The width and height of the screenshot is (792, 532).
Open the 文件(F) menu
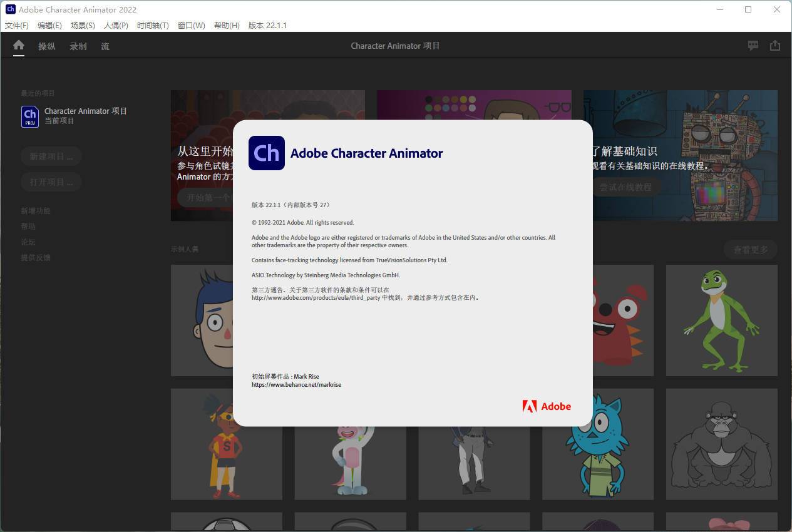pos(17,26)
